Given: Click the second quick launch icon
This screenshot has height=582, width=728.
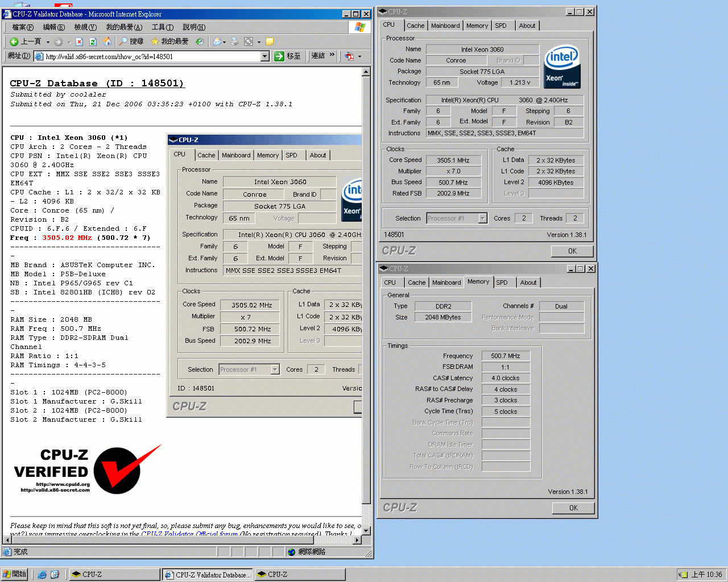Looking at the screenshot, I should [55, 575].
